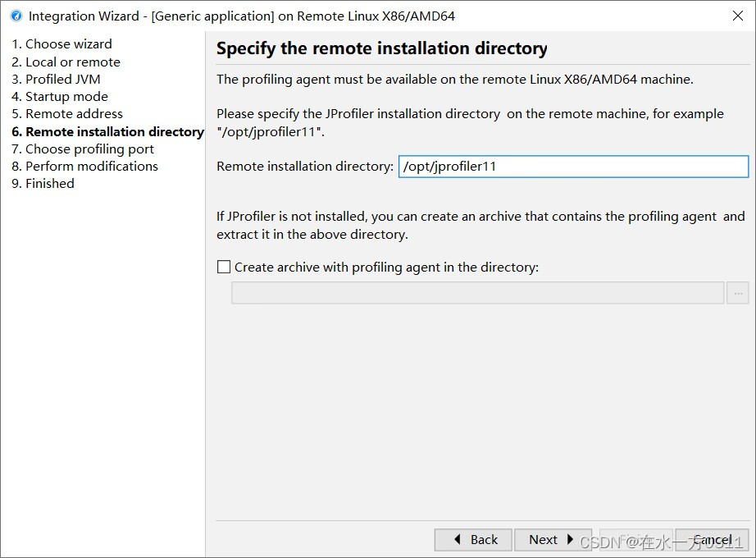Go Back to previous wizard step
The image size is (756, 558).
[x=473, y=540]
